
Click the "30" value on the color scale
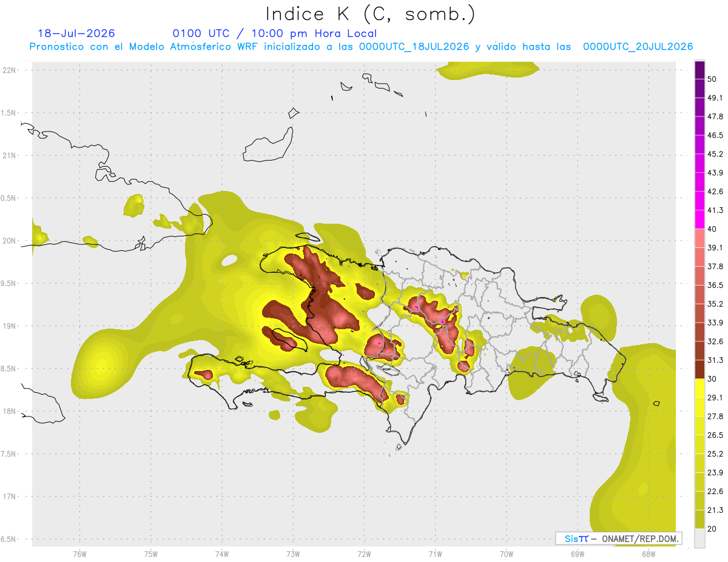[713, 379]
